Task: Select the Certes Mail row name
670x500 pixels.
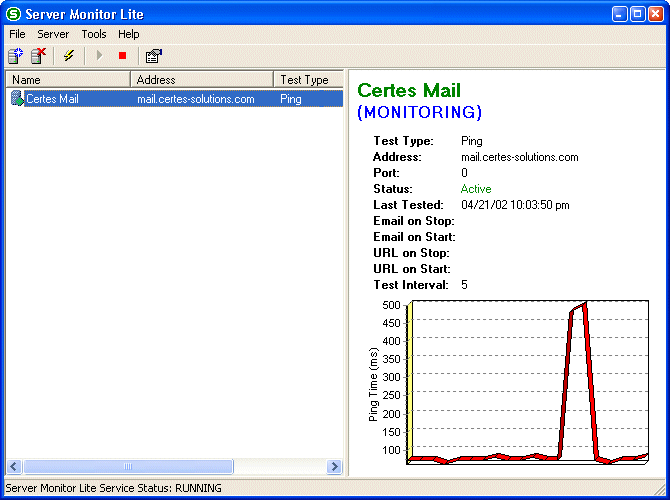Action: 52,99
